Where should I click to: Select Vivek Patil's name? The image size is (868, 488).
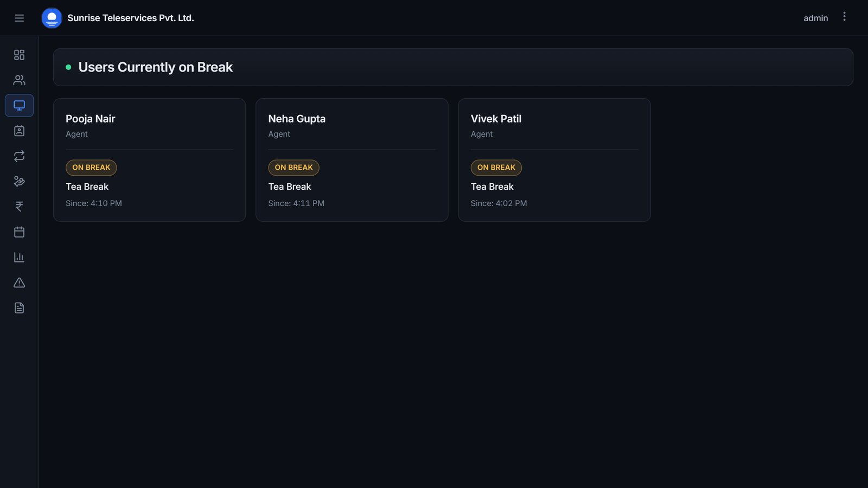pyautogui.click(x=496, y=119)
